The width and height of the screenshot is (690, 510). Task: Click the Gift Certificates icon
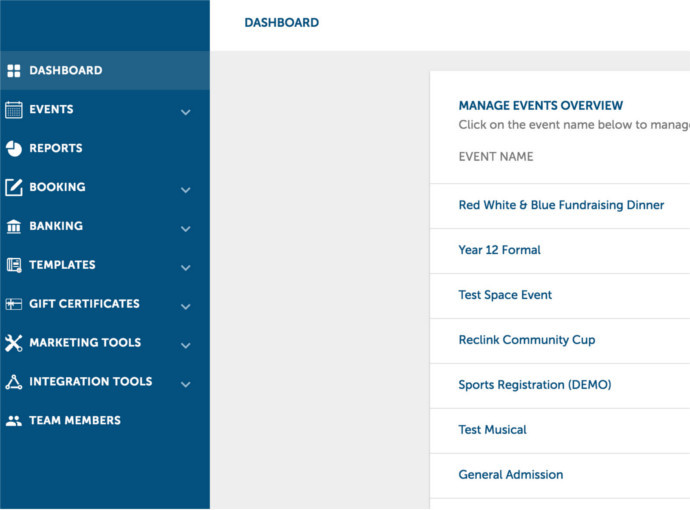point(14,304)
